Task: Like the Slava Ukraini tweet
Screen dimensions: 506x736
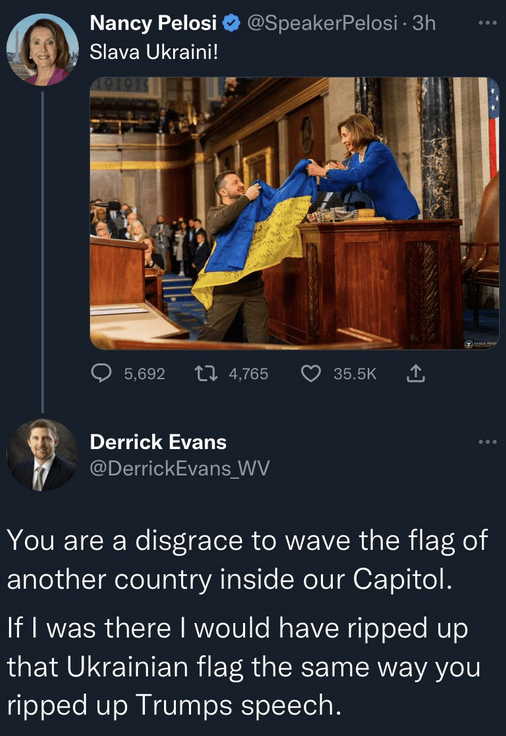Action: click(x=311, y=374)
